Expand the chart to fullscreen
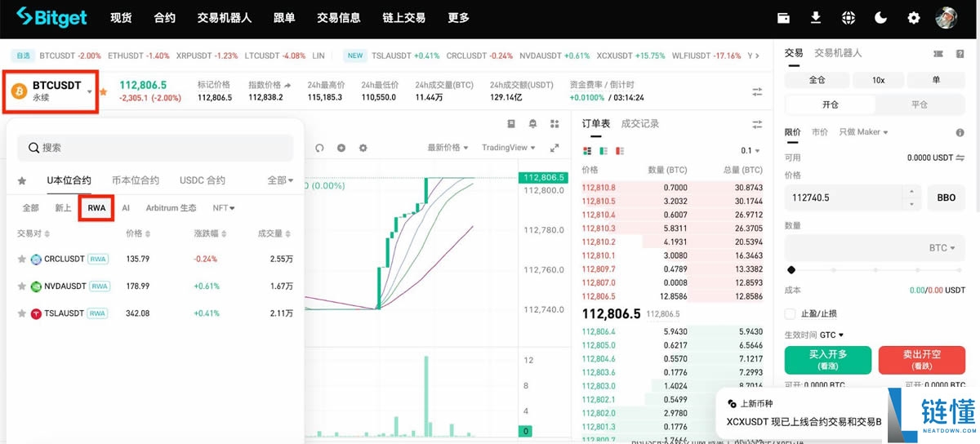 (x=555, y=148)
